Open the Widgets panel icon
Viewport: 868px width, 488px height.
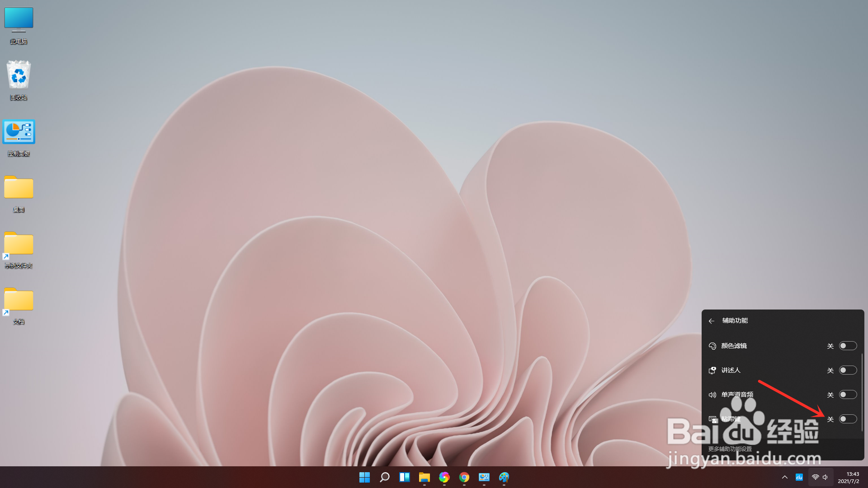(x=405, y=477)
